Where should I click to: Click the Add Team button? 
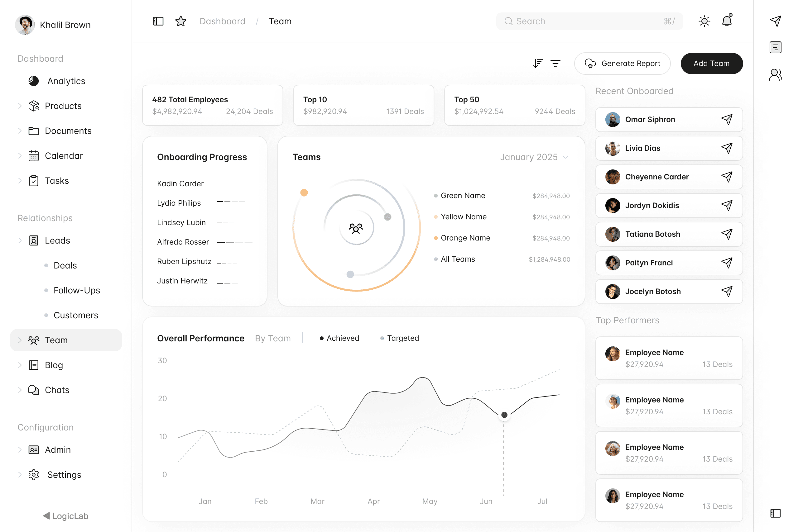click(711, 64)
